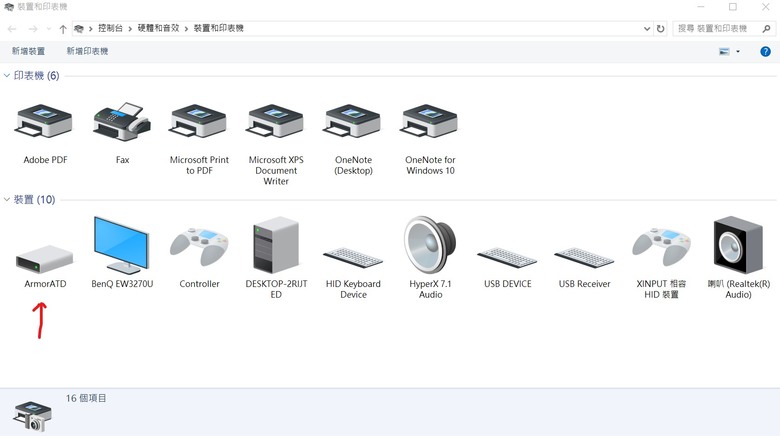
Task: Click the address bar location icon
Action: [79, 29]
